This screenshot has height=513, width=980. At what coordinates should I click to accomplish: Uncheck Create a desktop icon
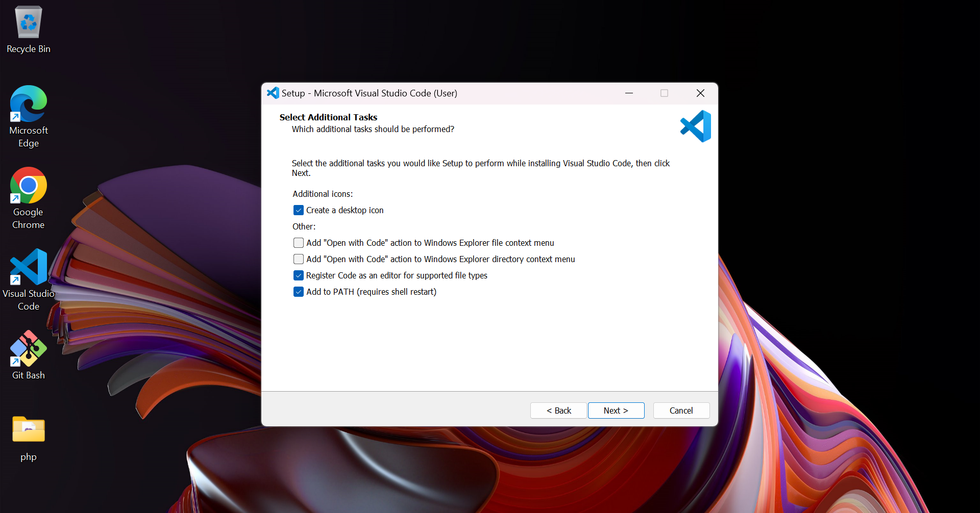(299, 210)
